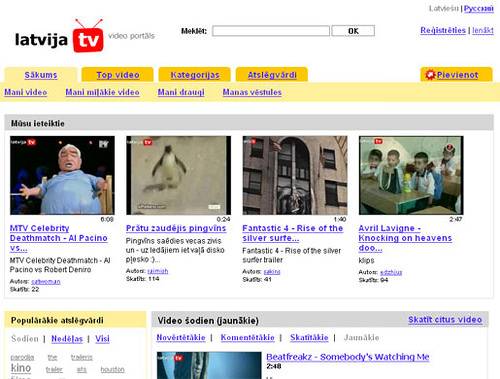Sort today's videos by Komentētākie
500x379 pixels.
(x=247, y=338)
